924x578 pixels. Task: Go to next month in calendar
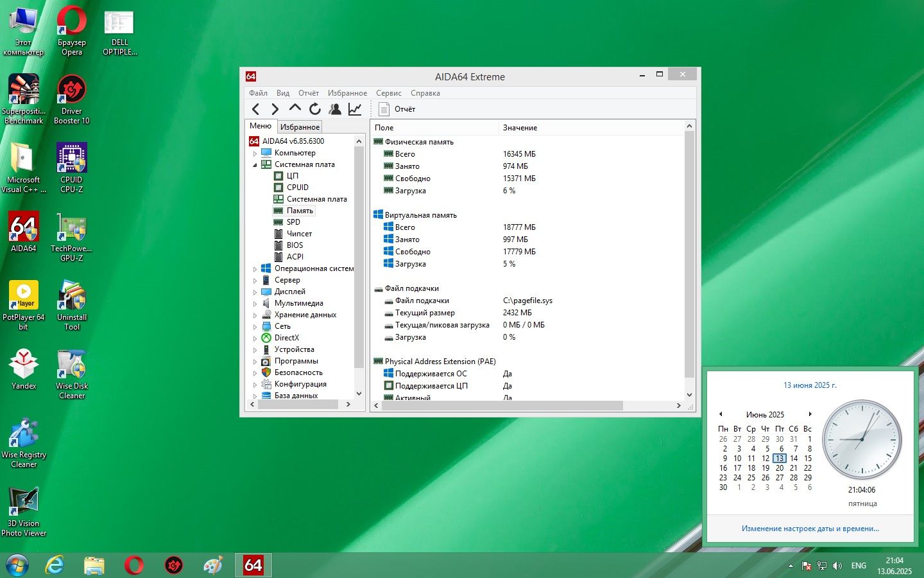click(x=810, y=414)
